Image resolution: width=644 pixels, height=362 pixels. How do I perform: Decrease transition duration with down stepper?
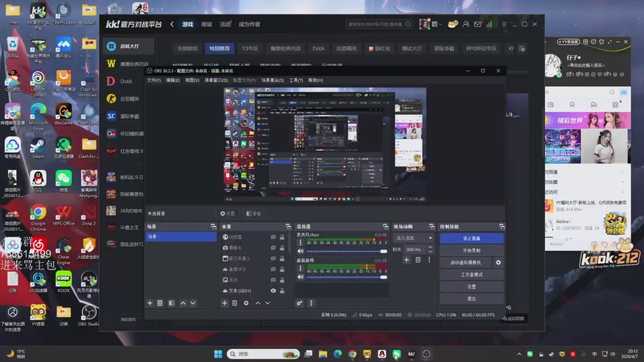(430, 251)
